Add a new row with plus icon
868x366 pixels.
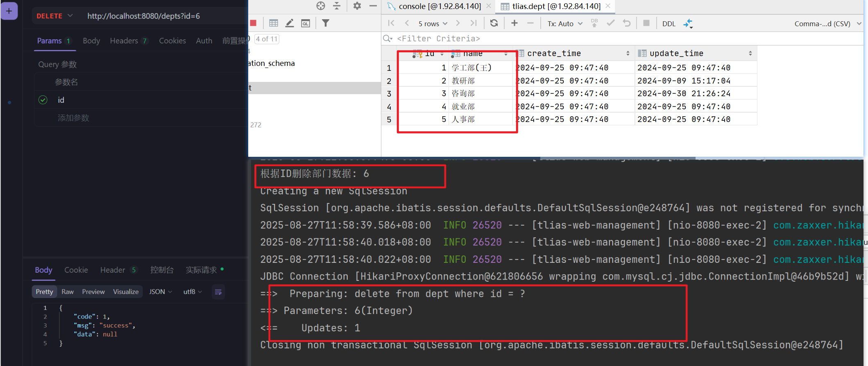pyautogui.click(x=514, y=23)
